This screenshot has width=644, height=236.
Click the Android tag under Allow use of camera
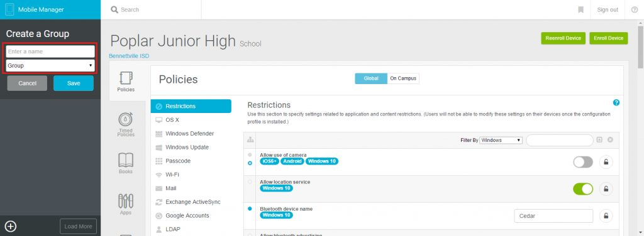[292, 161]
